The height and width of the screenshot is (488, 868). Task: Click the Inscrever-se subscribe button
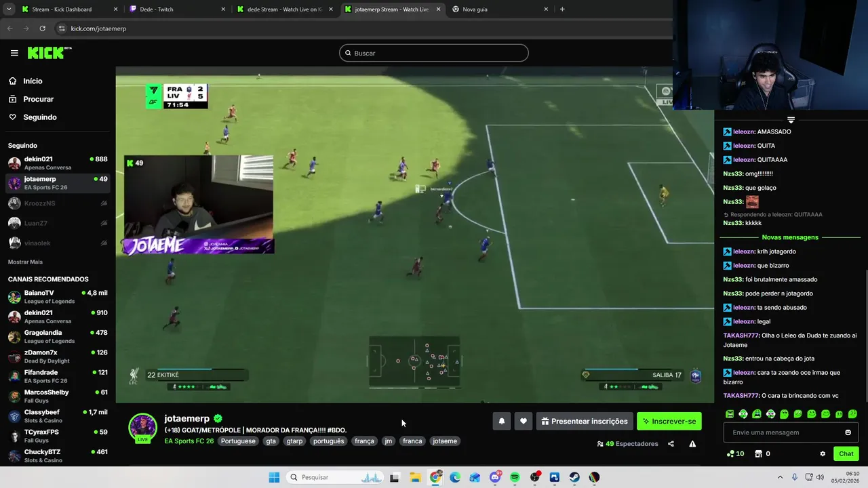pyautogui.click(x=669, y=421)
